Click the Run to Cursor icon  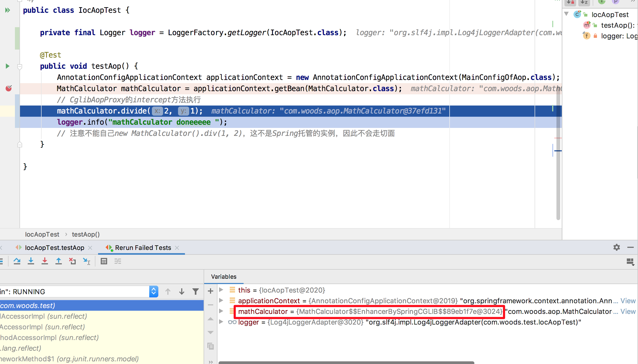click(86, 261)
